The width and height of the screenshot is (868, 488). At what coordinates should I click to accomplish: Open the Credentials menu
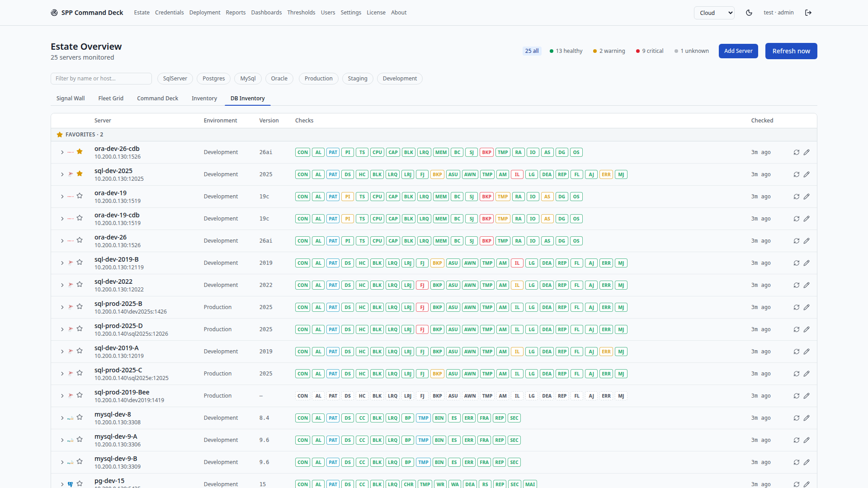tap(169, 13)
